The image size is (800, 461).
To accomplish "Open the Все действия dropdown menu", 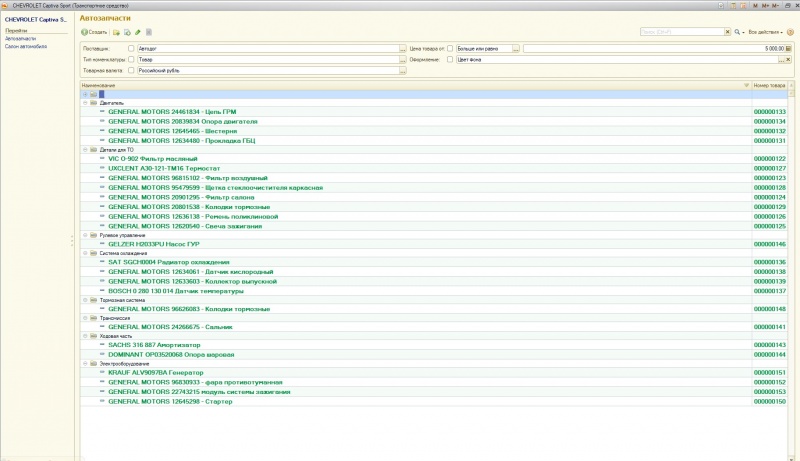I will 765,32.
